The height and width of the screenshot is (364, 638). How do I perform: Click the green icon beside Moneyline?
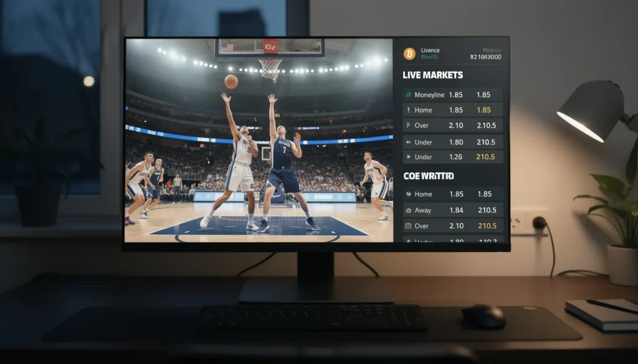pos(409,95)
